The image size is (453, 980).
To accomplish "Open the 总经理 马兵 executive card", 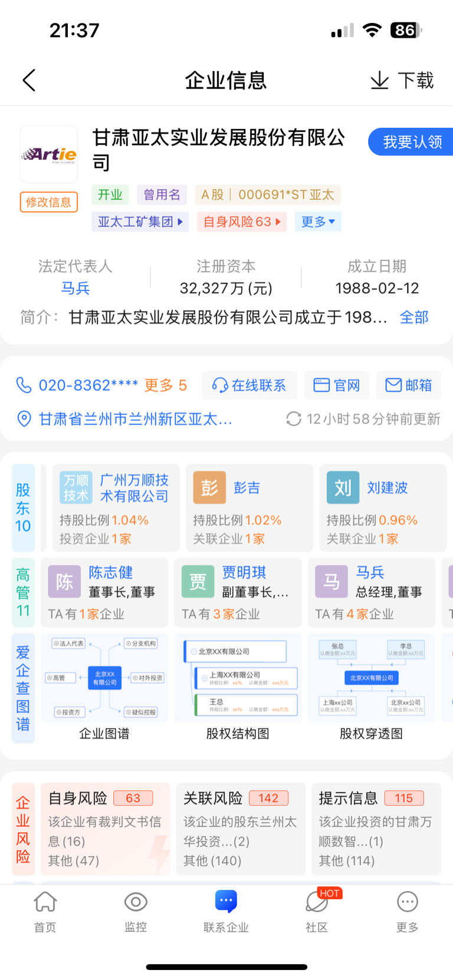I will 372,592.
